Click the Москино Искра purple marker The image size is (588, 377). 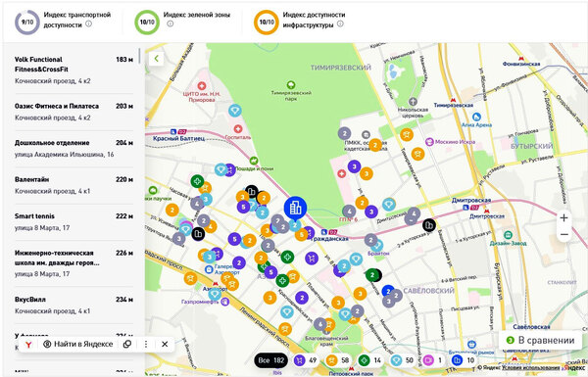429,142
